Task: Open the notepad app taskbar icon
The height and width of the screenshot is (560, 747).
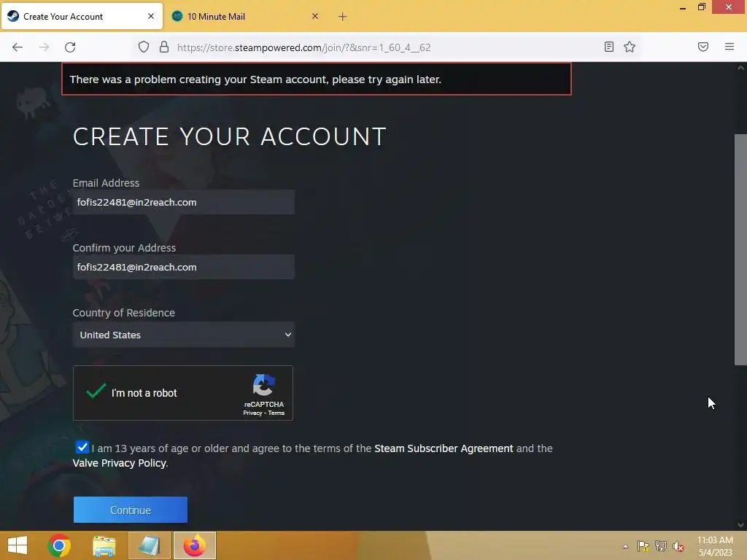Action: tap(149, 545)
